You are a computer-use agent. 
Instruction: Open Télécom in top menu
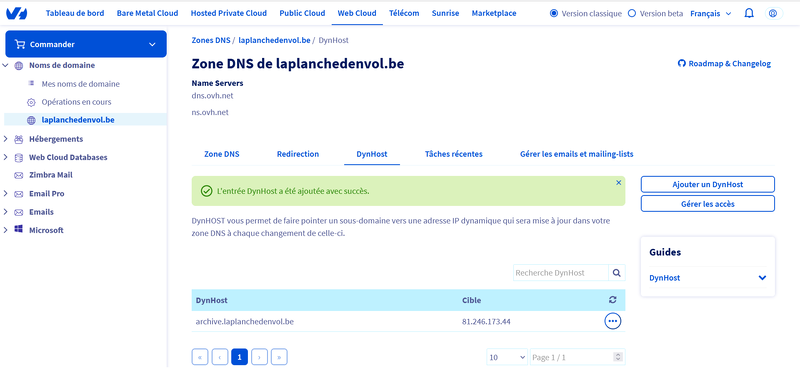(404, 13)
